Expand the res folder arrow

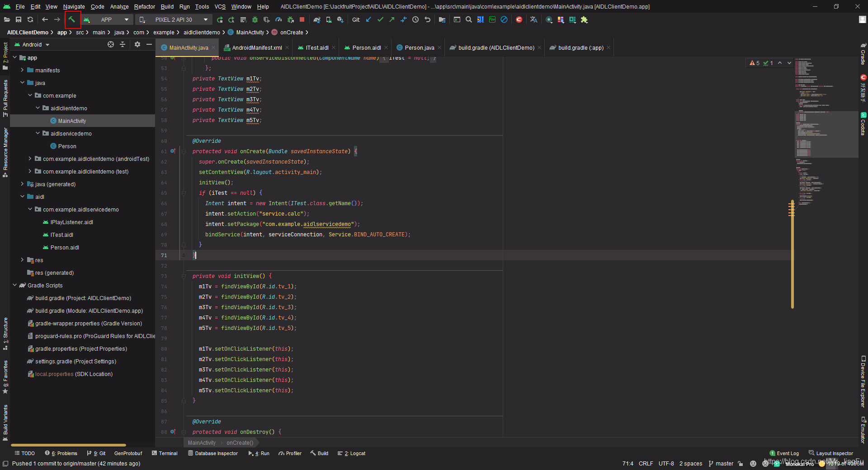coord(22,260)
